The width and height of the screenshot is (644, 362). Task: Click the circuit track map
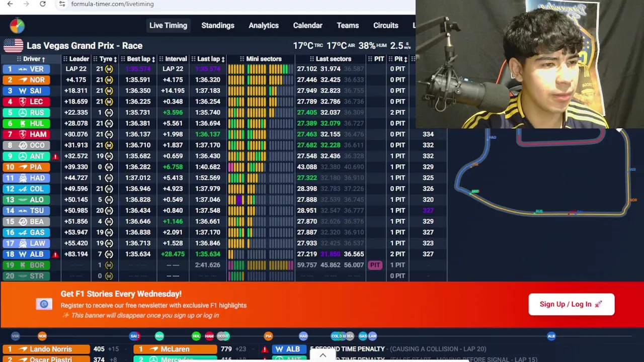pyautogui.click(x=542, y=173)
